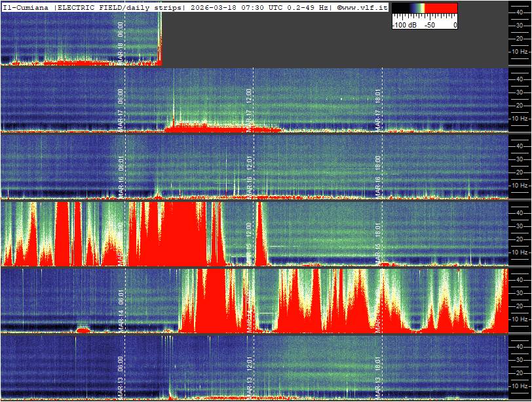Click the MAR 17 06:00 time marker
Image resolution: width=532 pixels, height=402 pixels.
pyautogui.click(x=121, y=110)
